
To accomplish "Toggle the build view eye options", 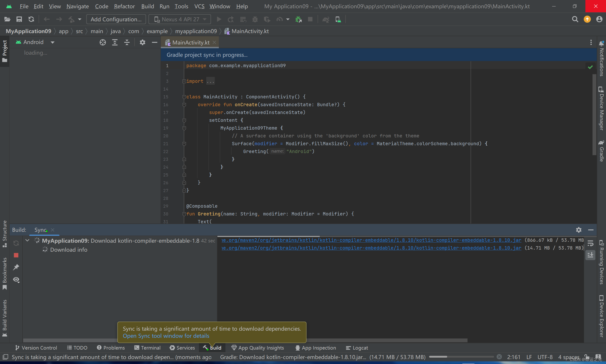I will click(16, 280).
